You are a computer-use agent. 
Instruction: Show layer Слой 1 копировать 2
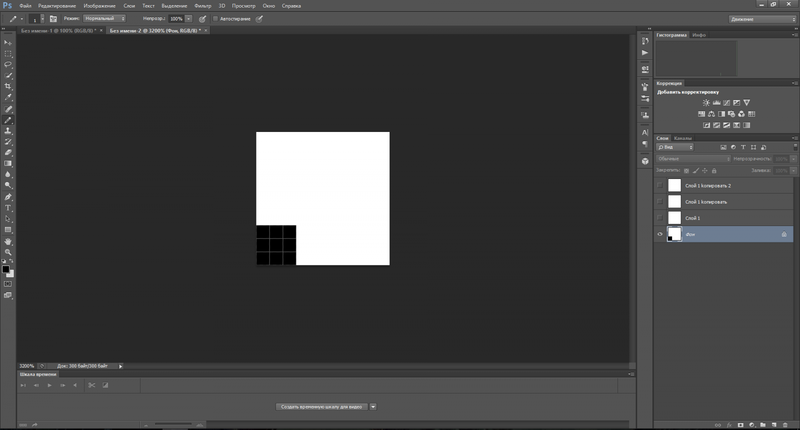click(x=660, y=185)
